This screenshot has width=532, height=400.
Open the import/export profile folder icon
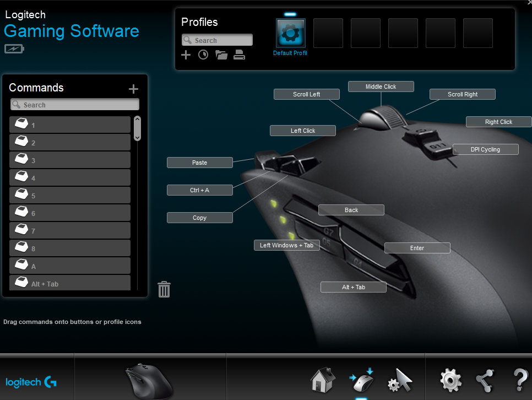pos(221,55)
